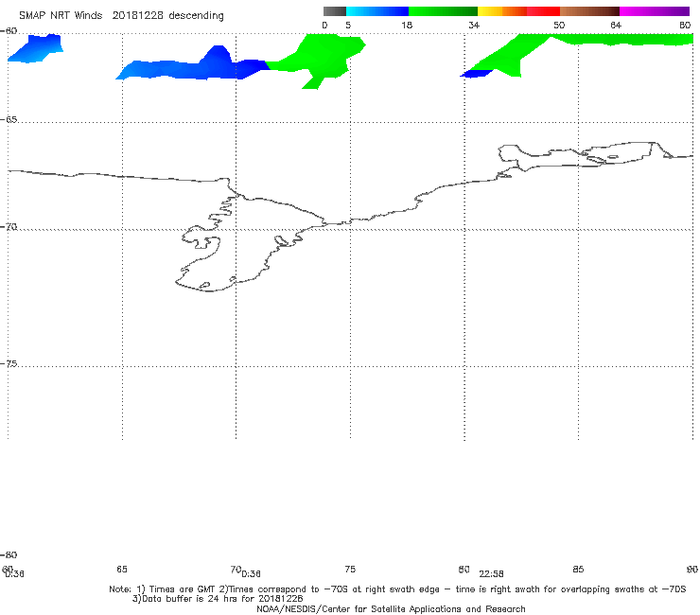Click the '75' longitude axis label

pyautogui.click(x=350, y=569)
